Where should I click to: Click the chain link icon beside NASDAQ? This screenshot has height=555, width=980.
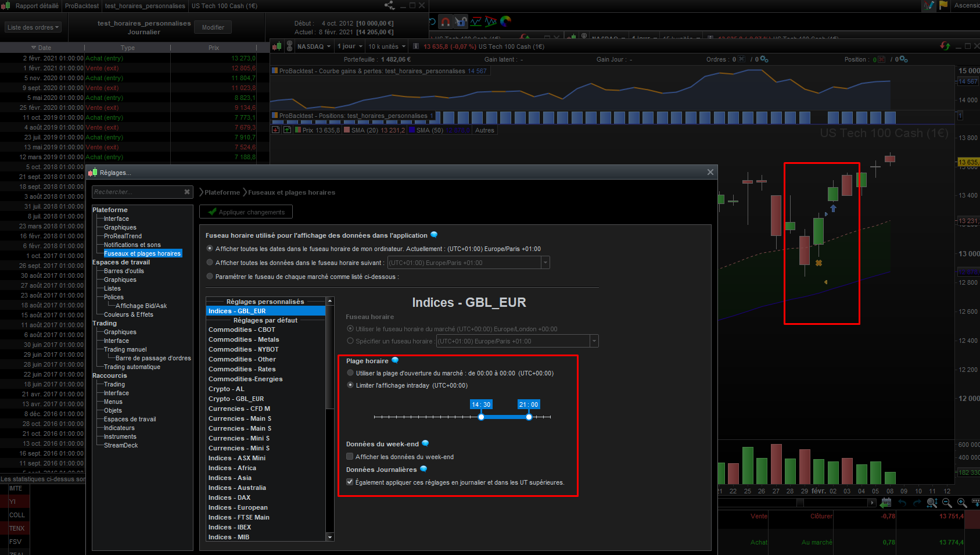pos(289,46)
